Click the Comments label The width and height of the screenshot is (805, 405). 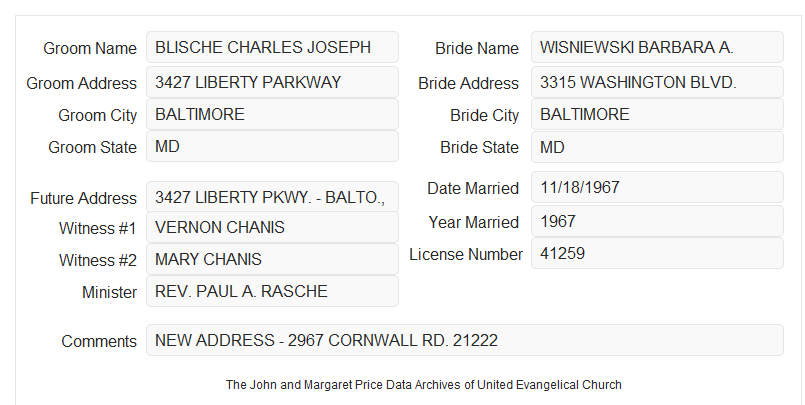coord(99,341)
